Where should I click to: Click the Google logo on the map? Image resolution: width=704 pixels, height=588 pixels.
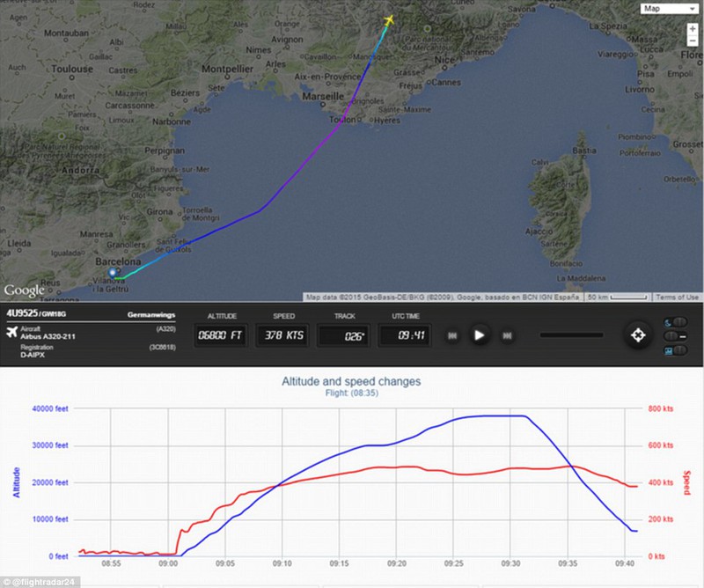click(x=24, y=290)
